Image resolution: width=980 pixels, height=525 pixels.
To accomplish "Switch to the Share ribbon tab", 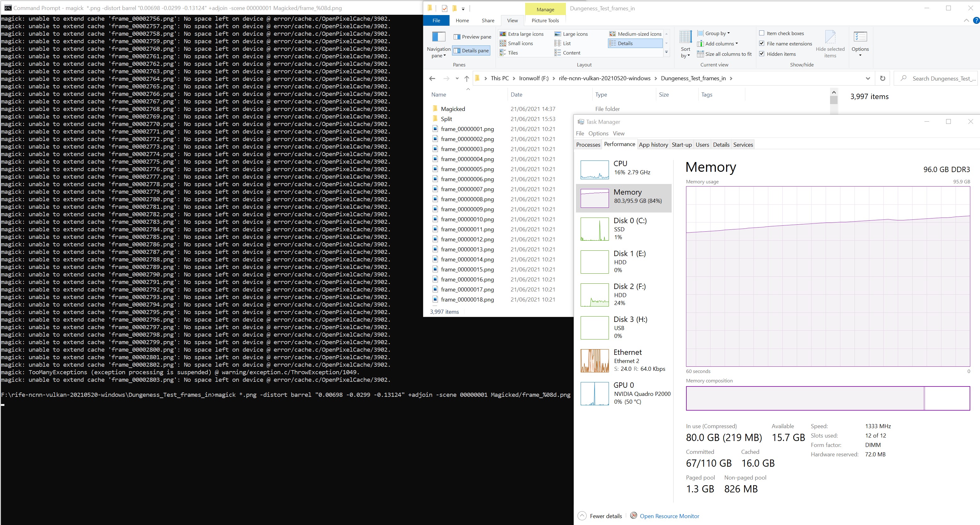I will coord(488,20).
